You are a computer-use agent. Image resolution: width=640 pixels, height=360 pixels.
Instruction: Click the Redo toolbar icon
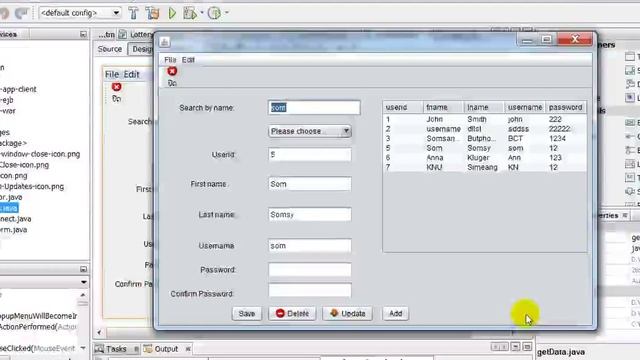pyautogui.click(x=21, y=13)
